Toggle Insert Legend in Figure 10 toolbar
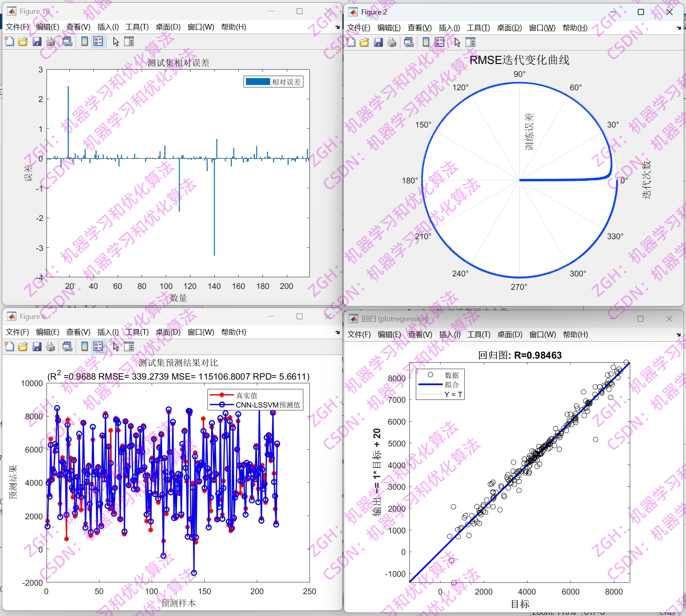 [98, 41]
